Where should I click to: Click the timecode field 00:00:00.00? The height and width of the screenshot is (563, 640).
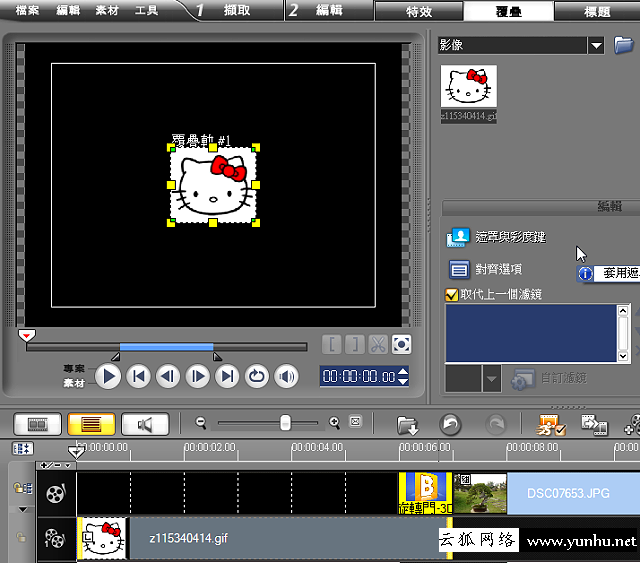359,376
